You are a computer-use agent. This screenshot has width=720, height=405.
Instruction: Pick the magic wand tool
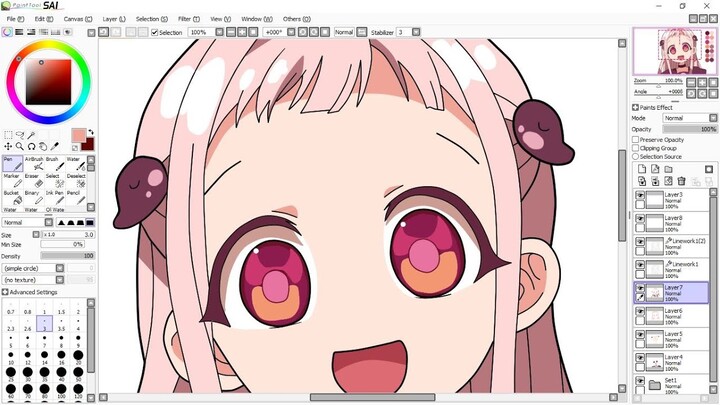point(31,135)
